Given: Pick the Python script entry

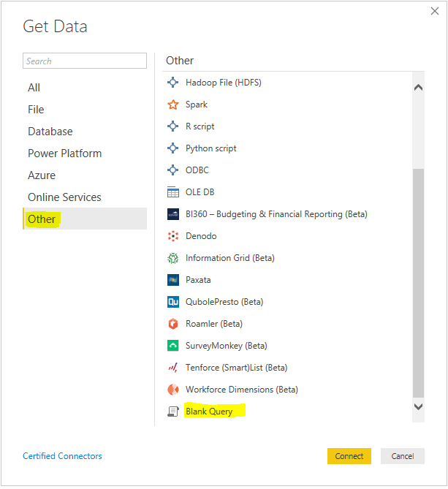Looking at the screenshot, I should pos(211,148).
